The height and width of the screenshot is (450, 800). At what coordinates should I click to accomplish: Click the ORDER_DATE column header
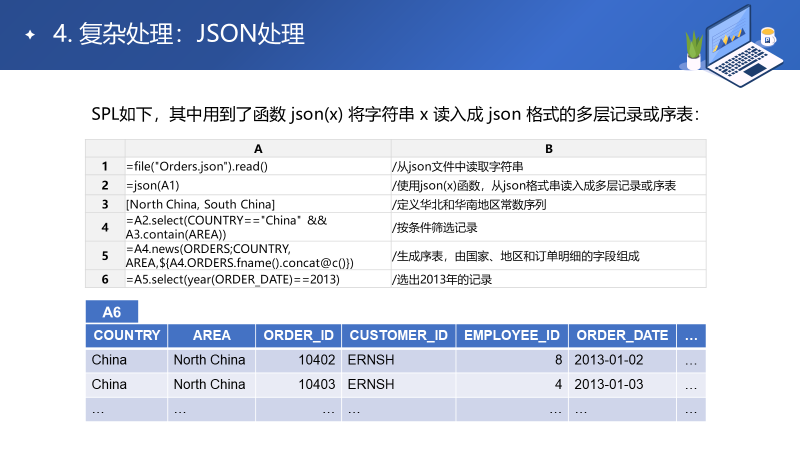622,335
